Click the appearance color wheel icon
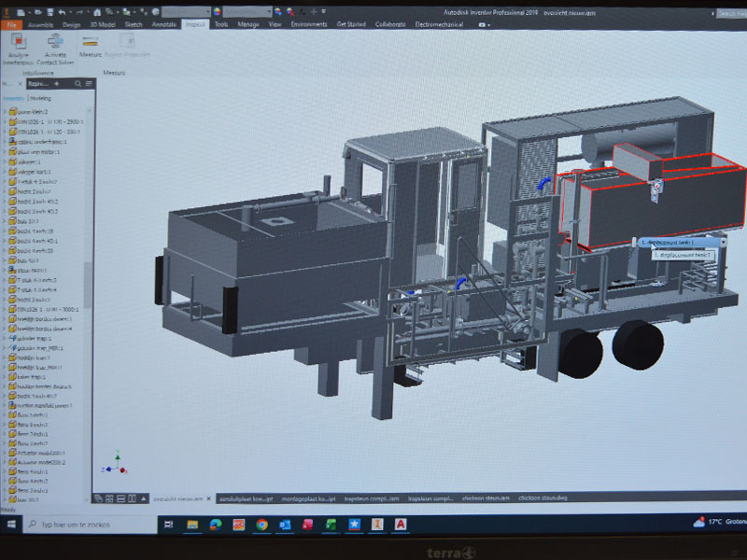Viewport: 747px width, 560px height. 218,11
